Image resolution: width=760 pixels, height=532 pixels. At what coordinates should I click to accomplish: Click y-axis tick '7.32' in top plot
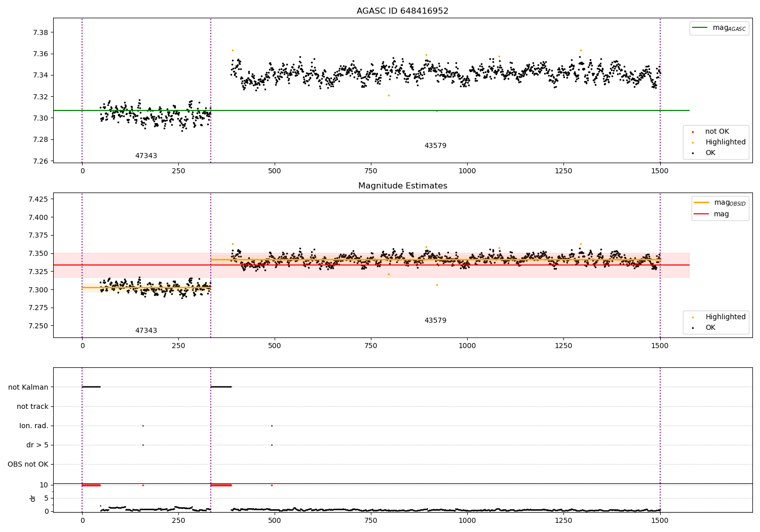(41, 97)
